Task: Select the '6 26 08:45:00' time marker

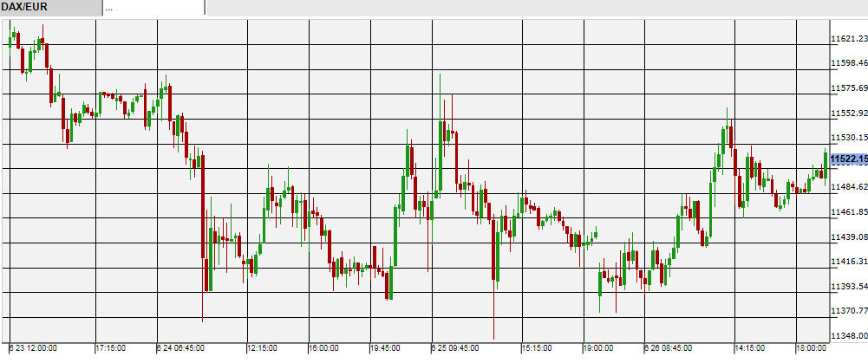Action: click(x=669, y=348)
